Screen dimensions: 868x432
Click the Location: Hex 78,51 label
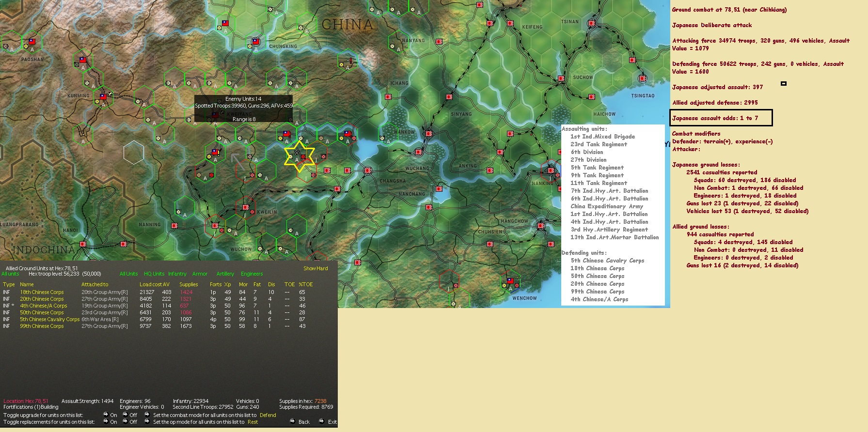[26, 401]
